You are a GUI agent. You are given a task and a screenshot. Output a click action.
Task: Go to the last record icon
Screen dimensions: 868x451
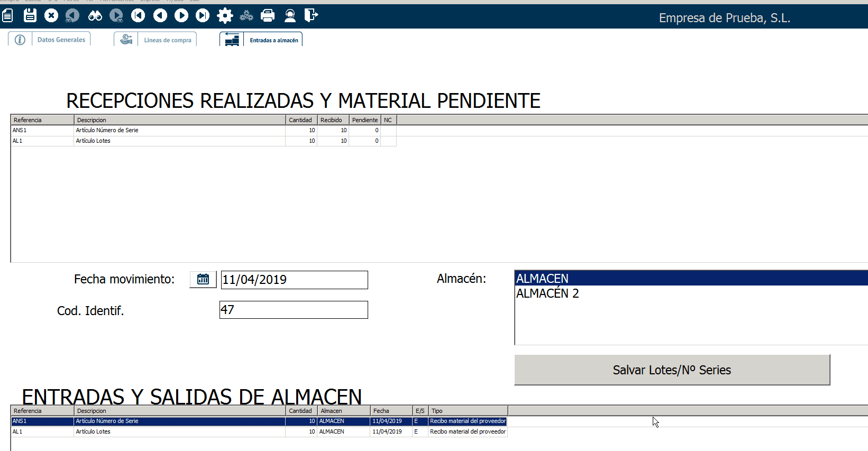click(x=203, y=15)
